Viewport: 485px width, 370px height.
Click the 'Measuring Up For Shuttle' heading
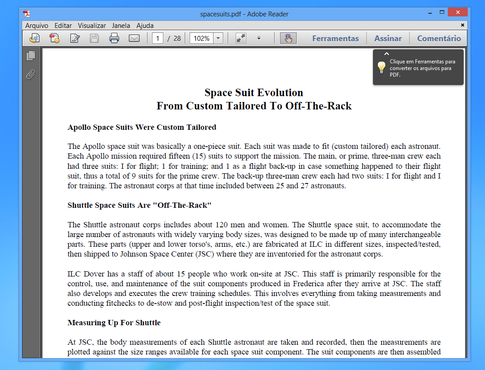(x=114, y=323)
